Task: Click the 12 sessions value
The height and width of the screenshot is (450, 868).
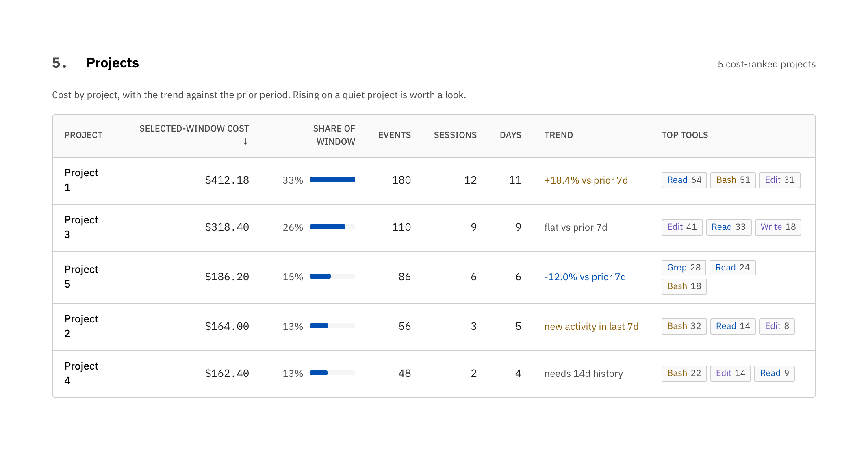Action: pyautogui.click(x=471, y=180)
